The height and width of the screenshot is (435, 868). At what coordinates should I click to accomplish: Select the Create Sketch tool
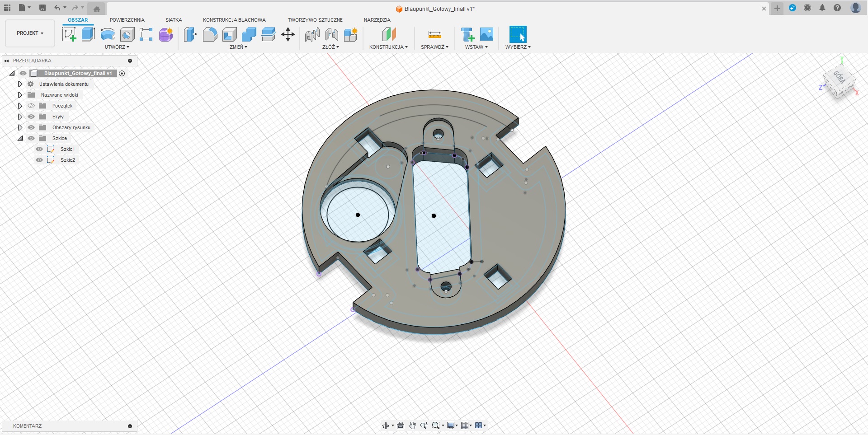[x=69, y=34]
